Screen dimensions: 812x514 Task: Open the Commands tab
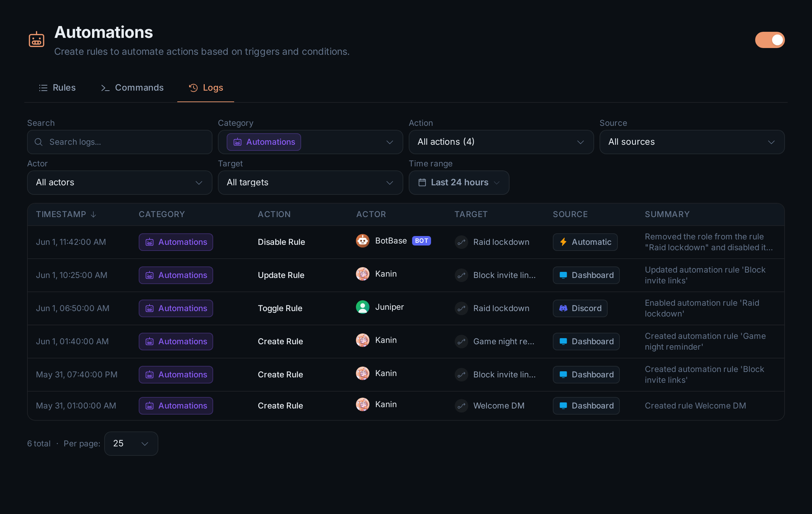click(132, 88)
